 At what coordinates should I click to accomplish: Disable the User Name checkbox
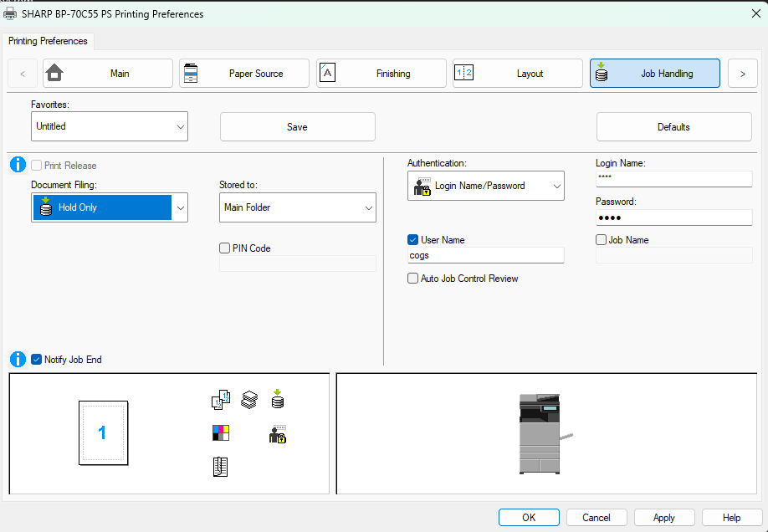point(412,239)
